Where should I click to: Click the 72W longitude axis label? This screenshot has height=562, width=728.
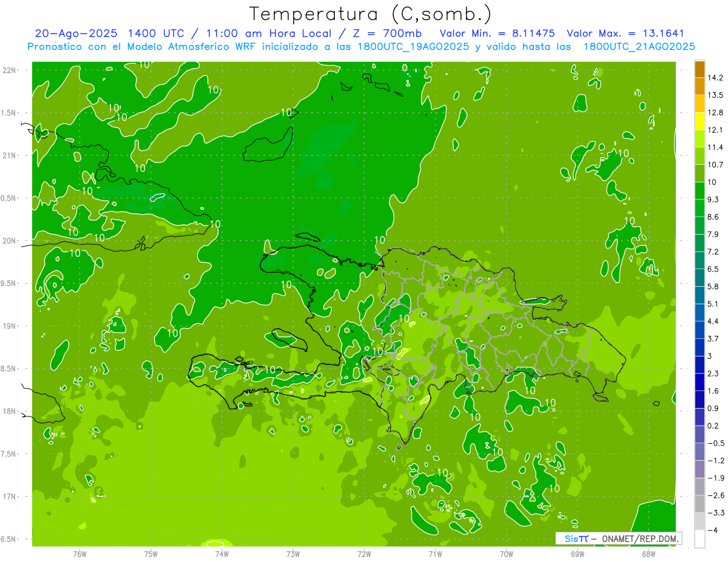(364, 554)
